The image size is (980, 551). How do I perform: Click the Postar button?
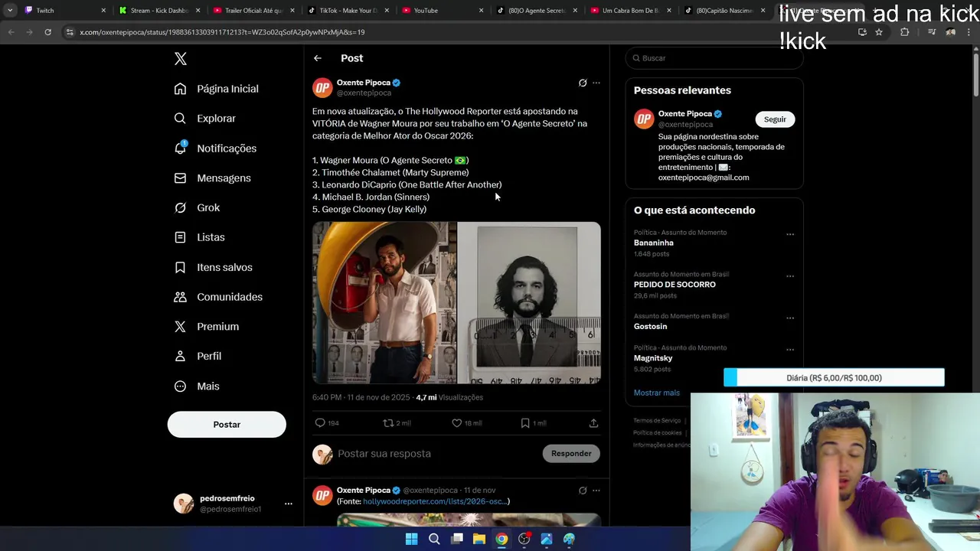(x=227, y=425)
